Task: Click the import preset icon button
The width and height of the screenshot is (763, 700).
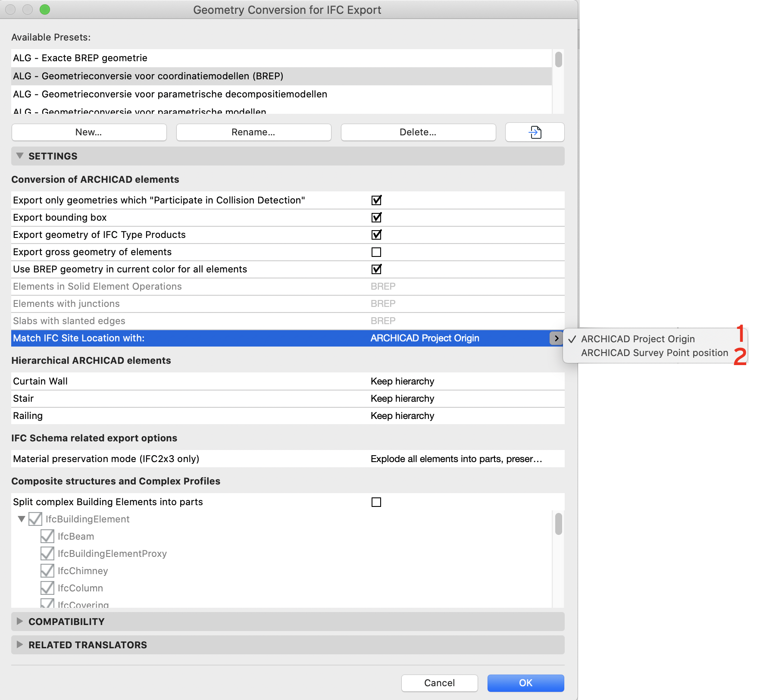Action: click(535, 132)
